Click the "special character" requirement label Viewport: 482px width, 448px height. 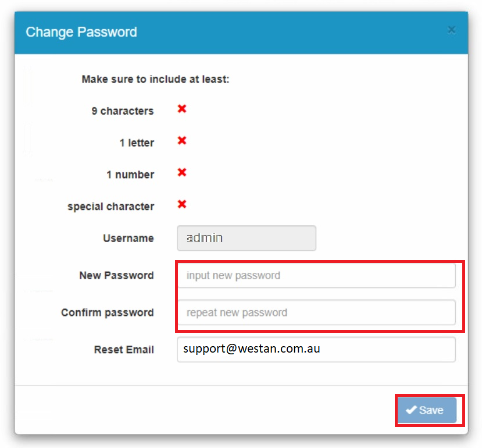(x=110, y=207)
